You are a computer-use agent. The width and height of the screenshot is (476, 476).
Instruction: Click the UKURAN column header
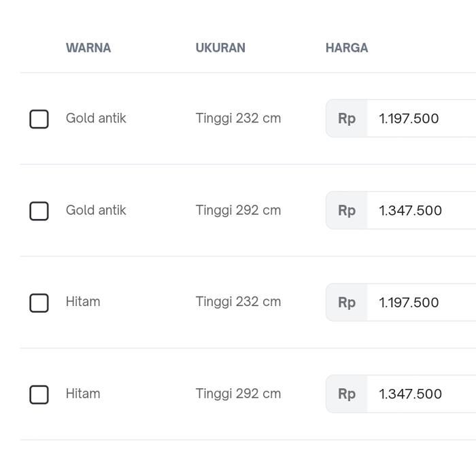pos(220,48)
